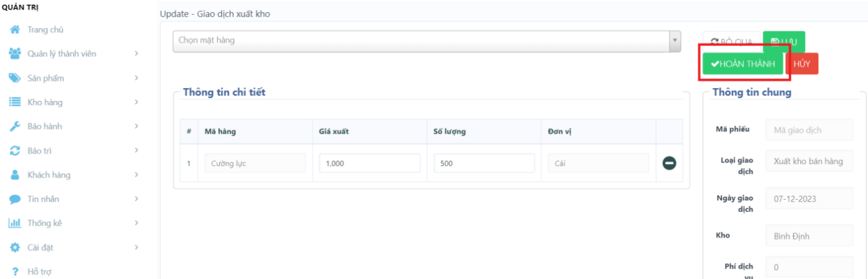Open Trang chủ menu item
The image size is (868, 279).
point(45,30)
